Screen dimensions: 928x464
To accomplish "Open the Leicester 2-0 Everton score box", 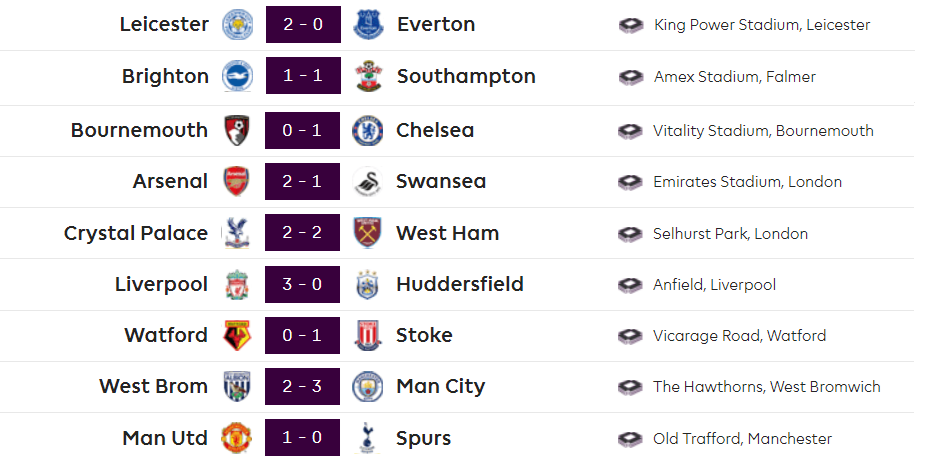I will point(302,25).
